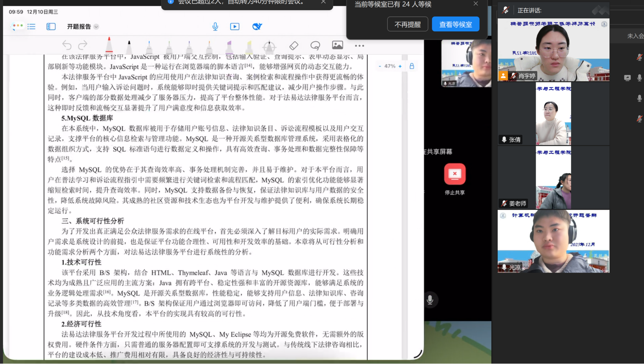Decrease zoom with the minus button
The image size is (644, 364).
point(380,66)
